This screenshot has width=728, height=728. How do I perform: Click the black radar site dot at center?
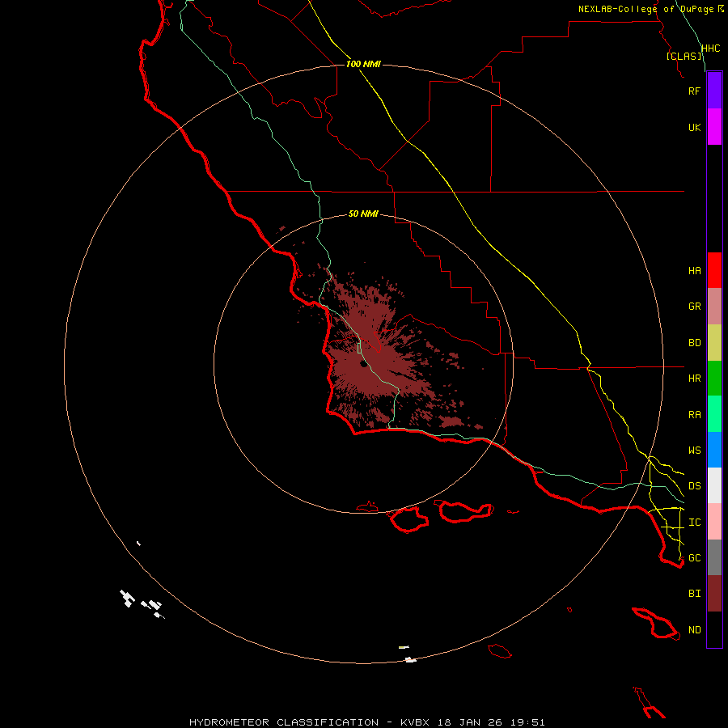pos(363,364)
